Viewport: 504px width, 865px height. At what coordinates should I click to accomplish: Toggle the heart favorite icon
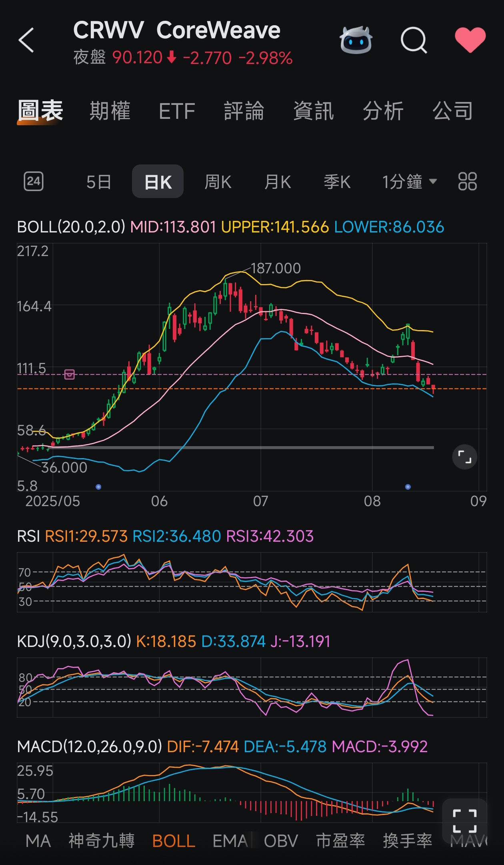coord(470,40)
